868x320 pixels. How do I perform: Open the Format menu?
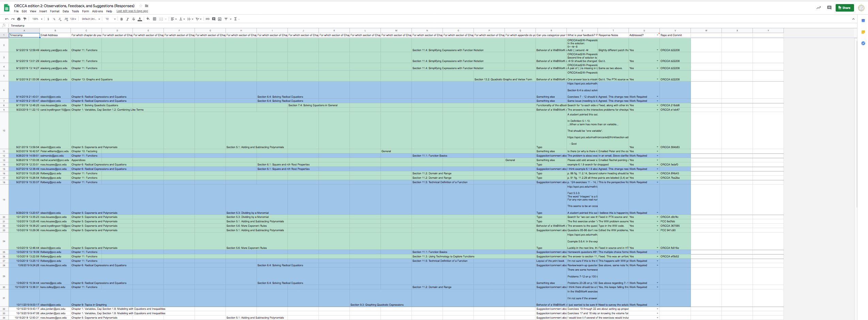point(55,11)
